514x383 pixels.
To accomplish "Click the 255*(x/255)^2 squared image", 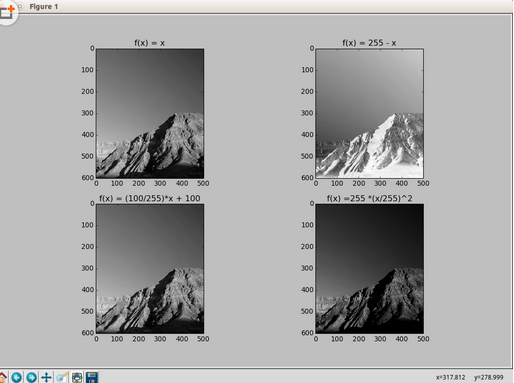I will [x=370, y=269].
